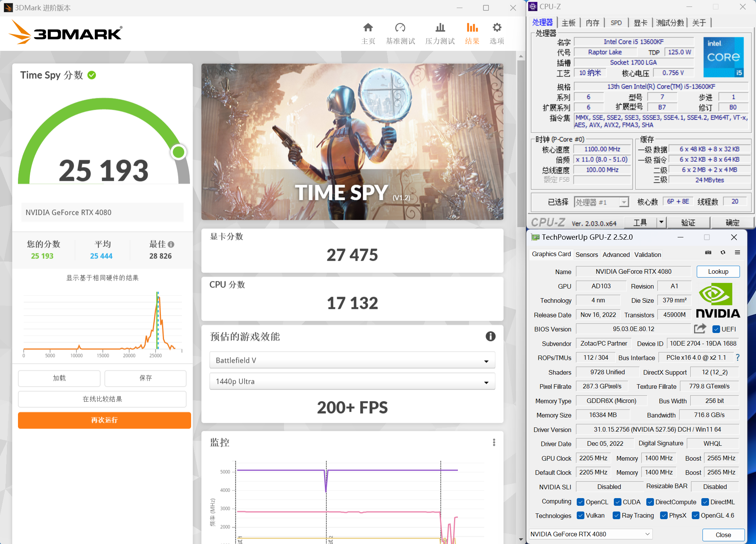This screenshot has width=756, height=544.
Task: Open the GPU-Z hamburger menu
Action: 738,253
